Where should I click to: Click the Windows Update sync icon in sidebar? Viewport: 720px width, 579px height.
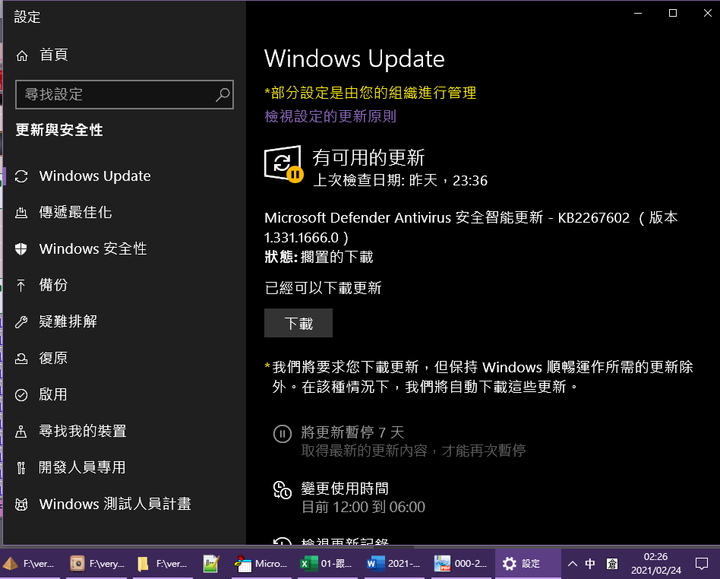[21, 176]
